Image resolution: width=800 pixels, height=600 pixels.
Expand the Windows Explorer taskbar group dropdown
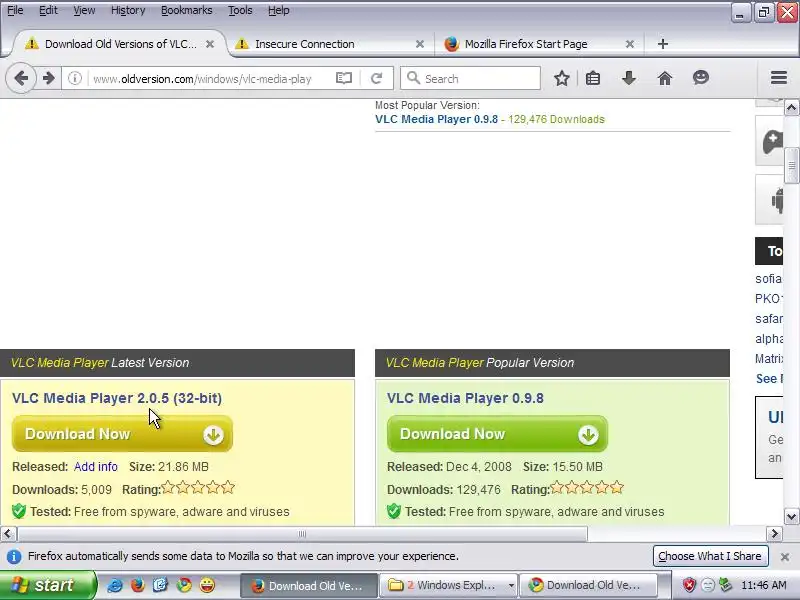point(511,586)
